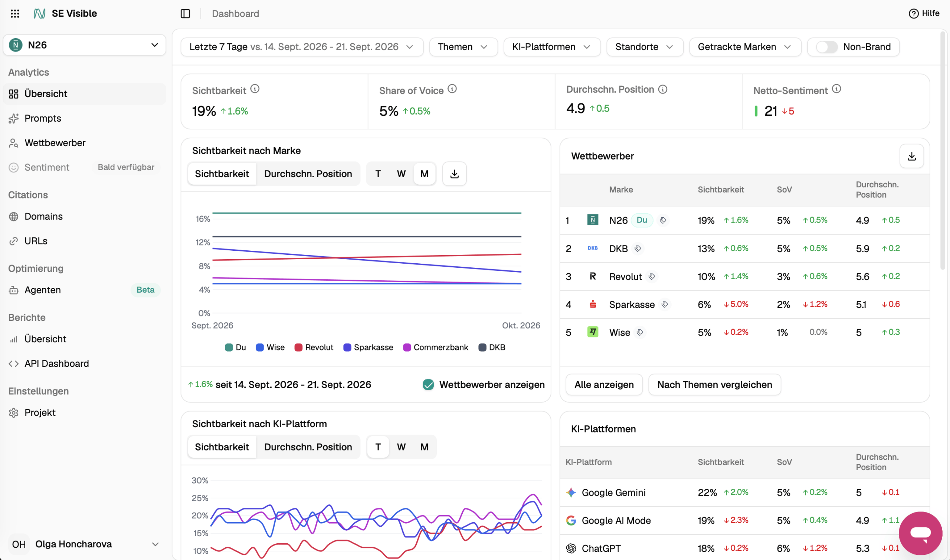The image size is (950, 560).
Task: Open URLs under Citations
Action: pos(84,241)
